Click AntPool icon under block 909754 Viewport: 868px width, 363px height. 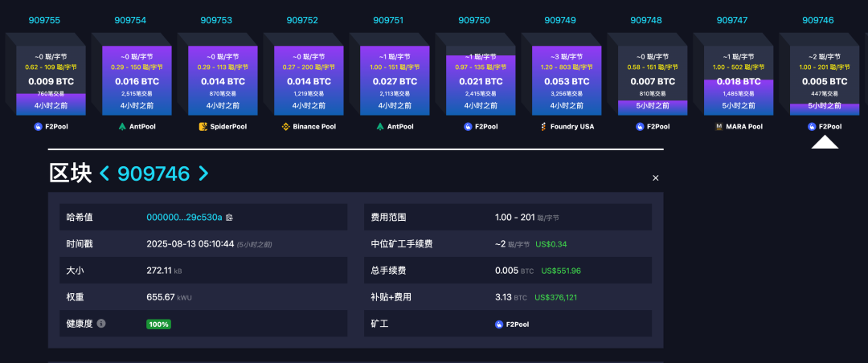tap(122, 127)
